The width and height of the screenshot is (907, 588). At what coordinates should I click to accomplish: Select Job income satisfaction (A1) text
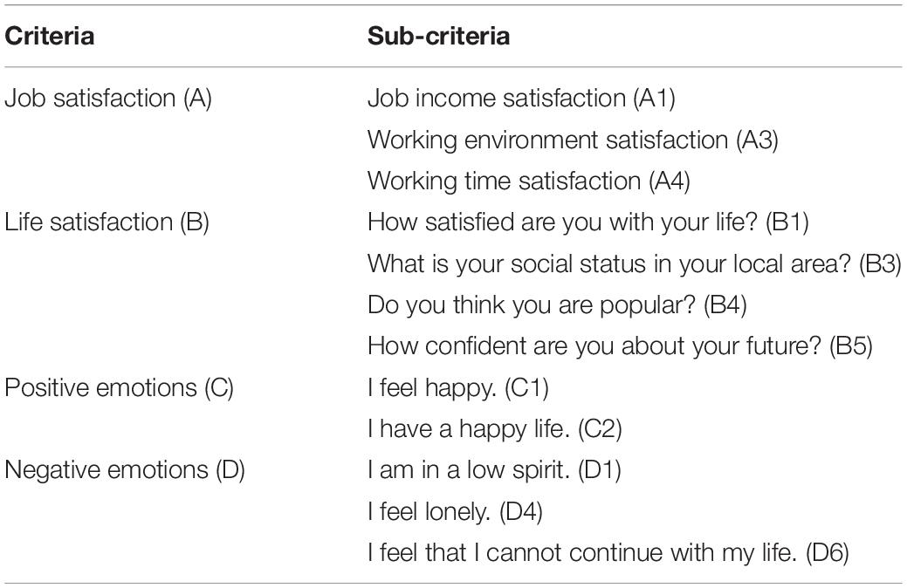click(x=521, y=99)
